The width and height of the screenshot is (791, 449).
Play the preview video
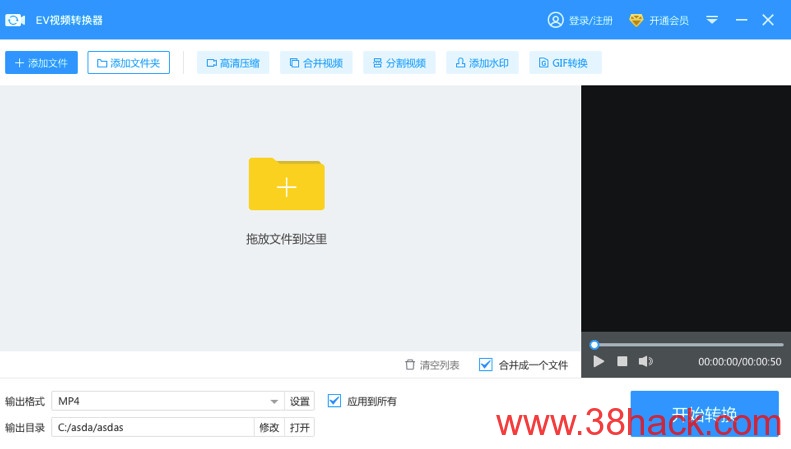point(598,361)
